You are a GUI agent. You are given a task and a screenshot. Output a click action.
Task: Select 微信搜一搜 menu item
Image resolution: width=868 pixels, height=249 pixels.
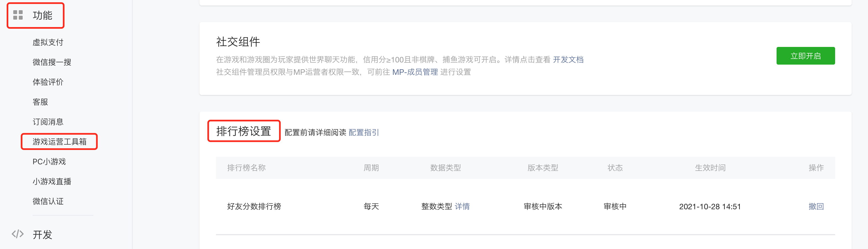[52, 62]
